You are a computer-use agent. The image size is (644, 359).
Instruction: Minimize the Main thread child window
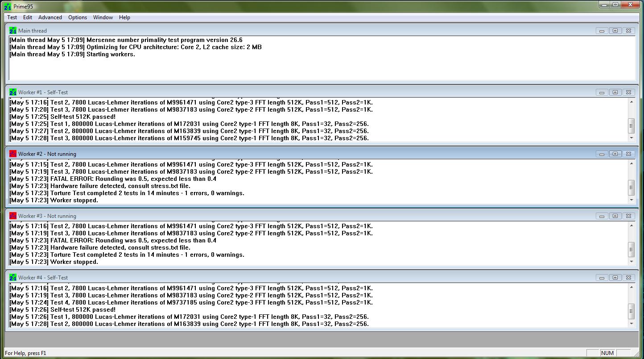click(x=602, y=31)
